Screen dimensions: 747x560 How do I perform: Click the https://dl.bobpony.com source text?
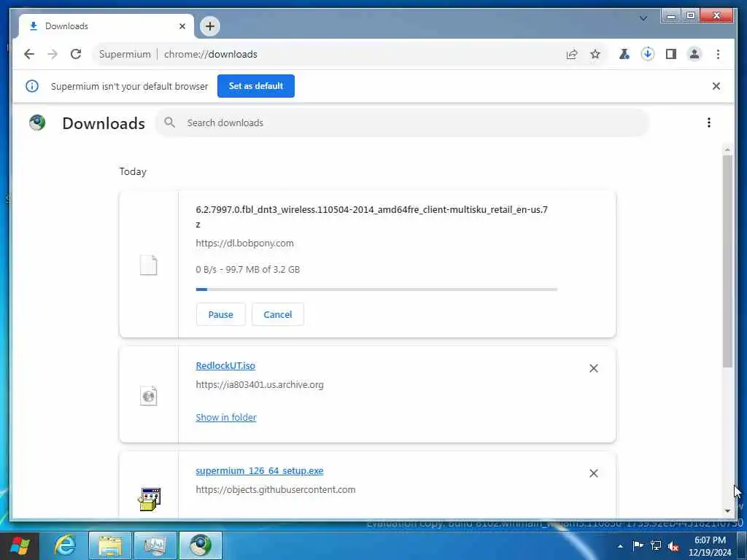pos(244,243)
